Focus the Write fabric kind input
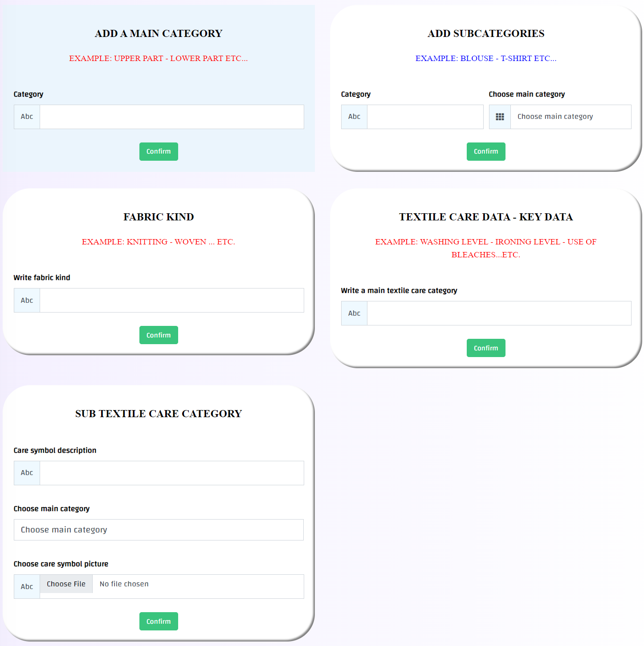Image resolution: width=644 pixels, height=646 pixels. coord(172,301)
